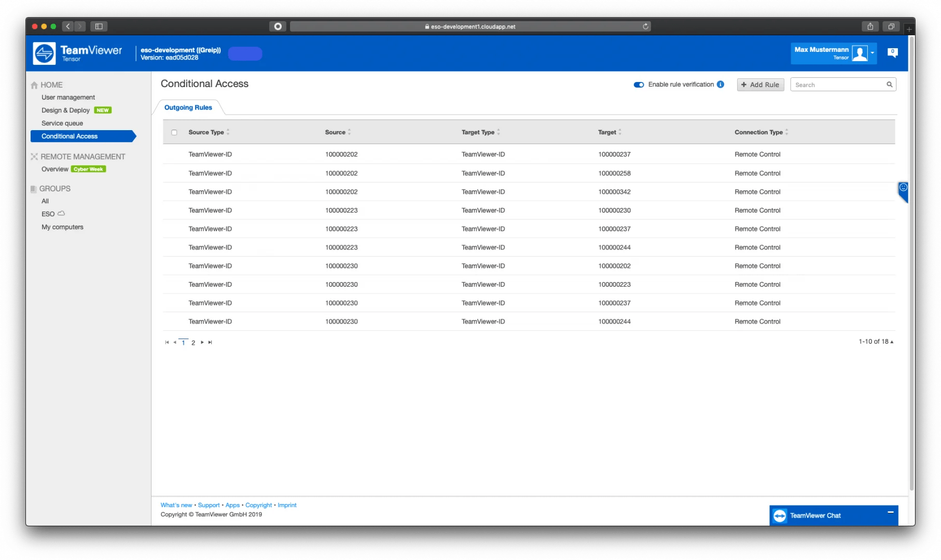Screen dimensions: 941x560
Task: Open the What's new footer link
Action: coord(176,505)
